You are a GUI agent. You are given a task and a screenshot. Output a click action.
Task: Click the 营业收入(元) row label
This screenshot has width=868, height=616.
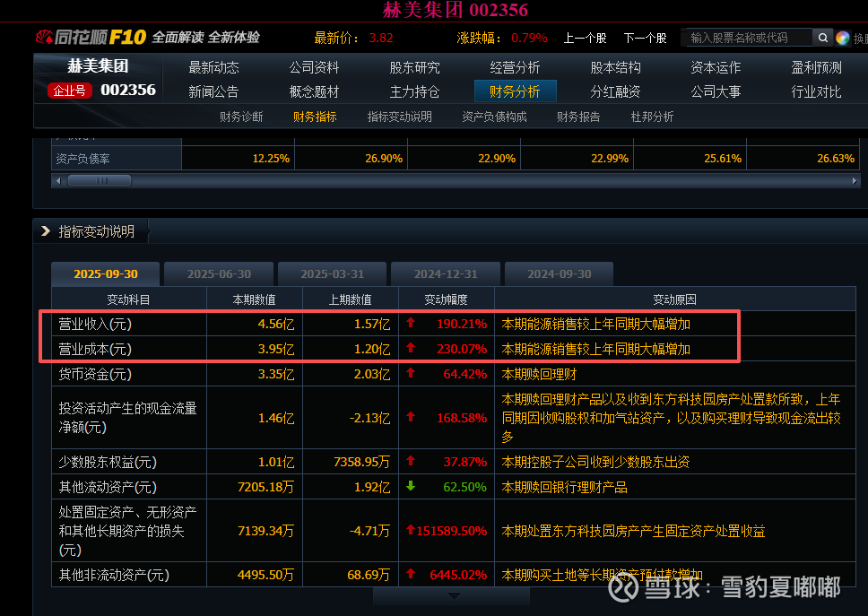(x=95, y=324)
